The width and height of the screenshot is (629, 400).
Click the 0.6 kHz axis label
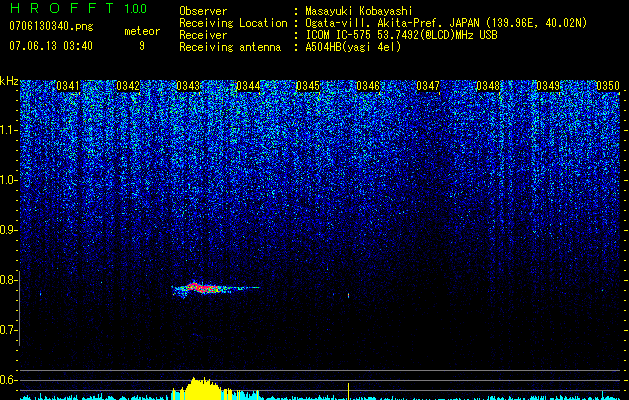click(9, 380)
